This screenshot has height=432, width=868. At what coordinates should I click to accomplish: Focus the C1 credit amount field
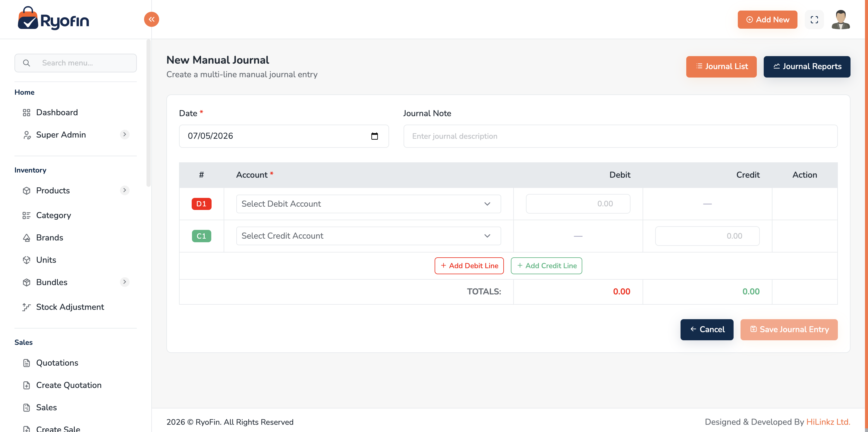pos(707,236)
